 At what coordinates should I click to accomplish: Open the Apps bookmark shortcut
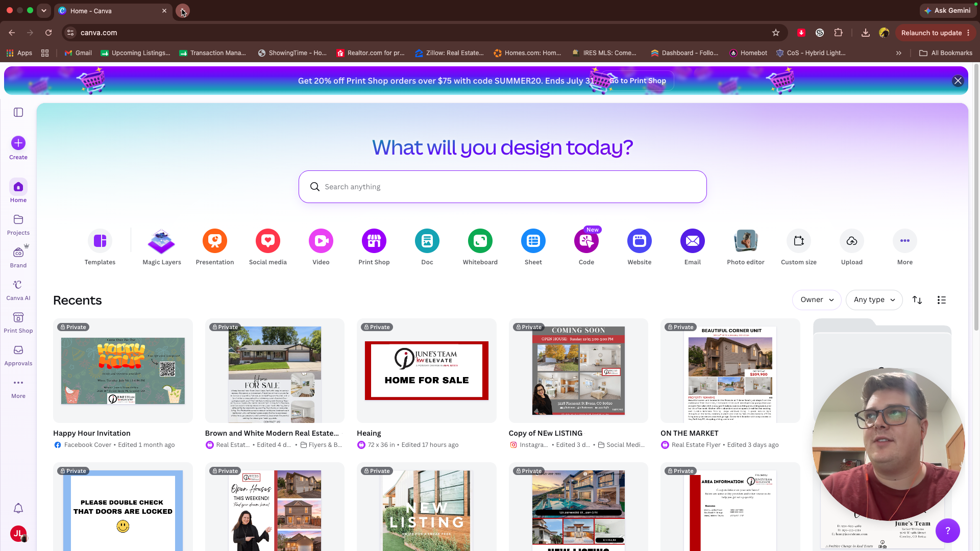pyautogui.click(x=19, y=53)
